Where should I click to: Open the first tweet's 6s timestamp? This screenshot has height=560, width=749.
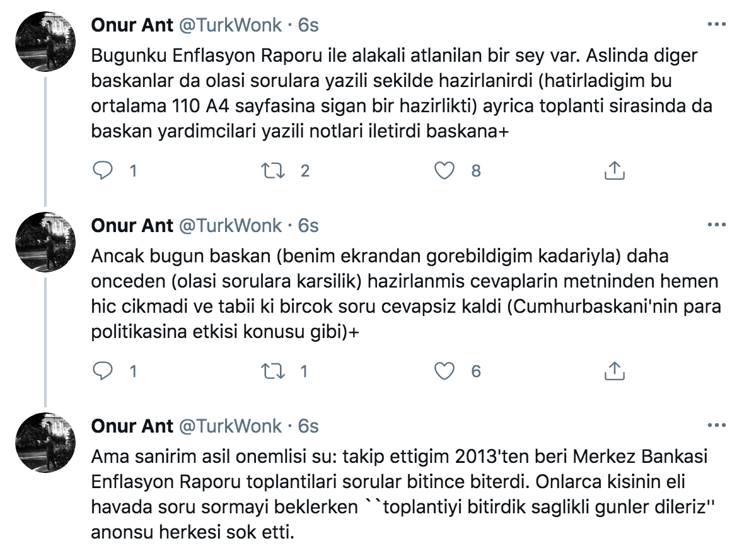click(308, 25)
